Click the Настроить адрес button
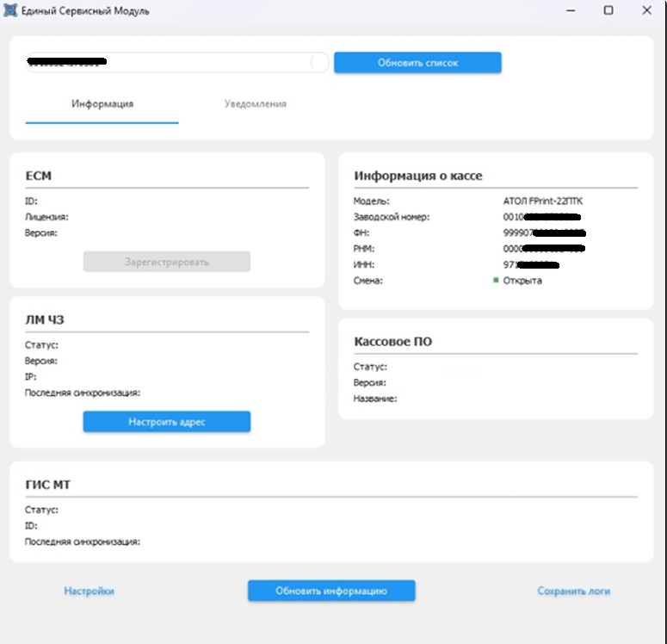The image size is (667, 644). tap(167, 422)
